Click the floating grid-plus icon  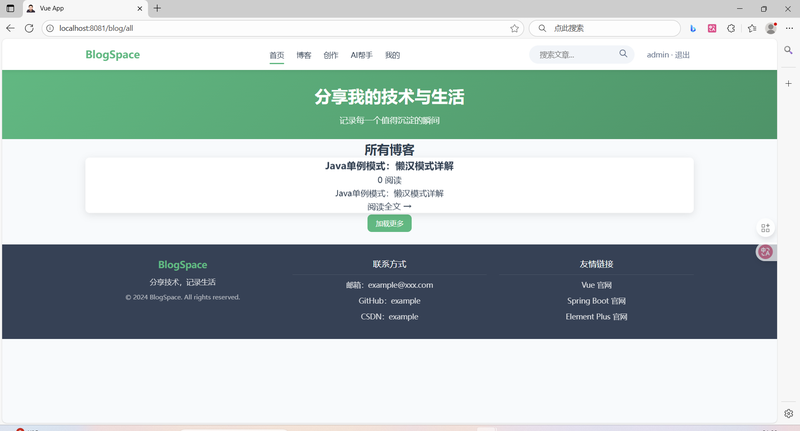point(765,228)
